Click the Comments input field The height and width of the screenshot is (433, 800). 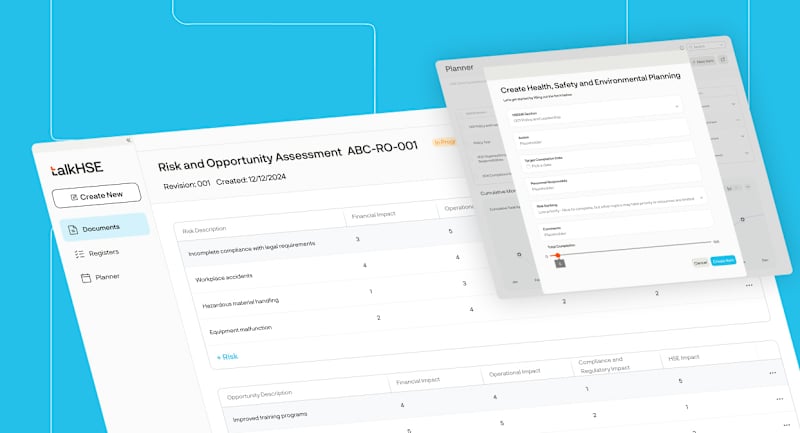point(628,225)
